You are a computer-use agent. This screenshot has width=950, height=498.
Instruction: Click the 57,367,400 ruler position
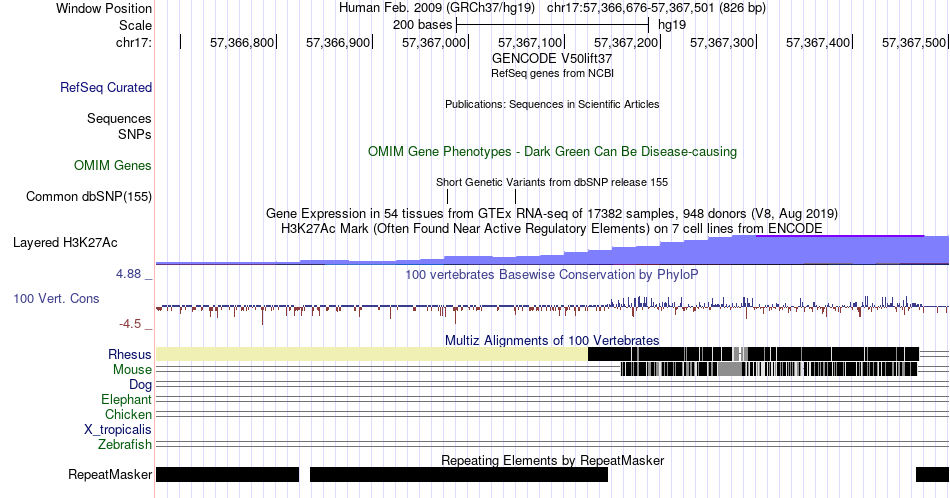pyautogui.click(x=817, y=42)
